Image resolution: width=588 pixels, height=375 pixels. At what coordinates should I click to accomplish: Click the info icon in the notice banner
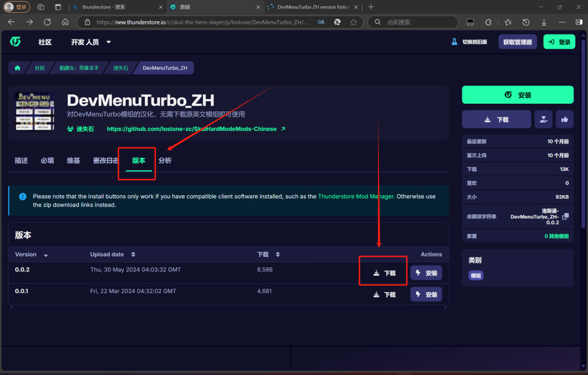(x=23, y=196)
